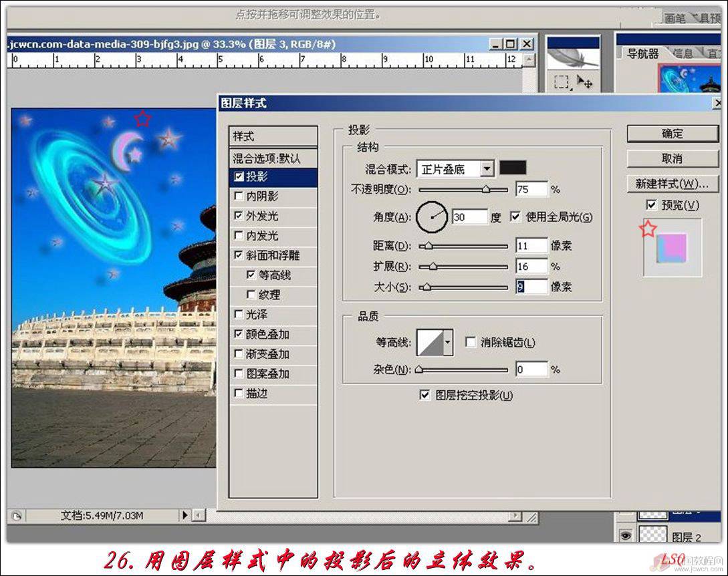
Task: Click the angle value field
Action: coord(470,217)
